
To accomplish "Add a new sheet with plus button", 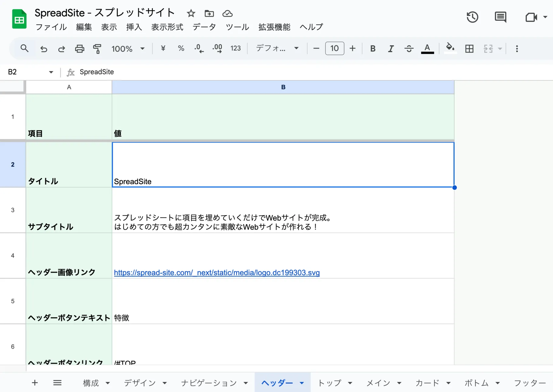I will [x=35, y=383].
